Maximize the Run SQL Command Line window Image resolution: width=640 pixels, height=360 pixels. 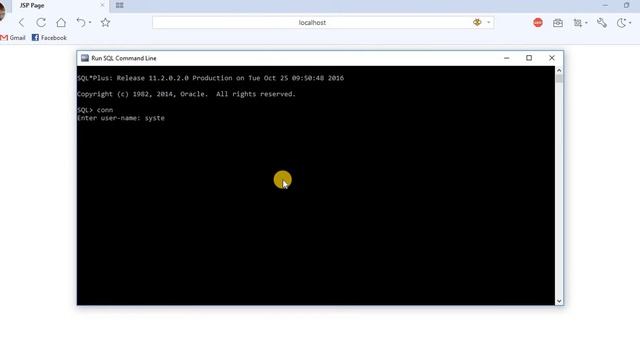point(529,58)
